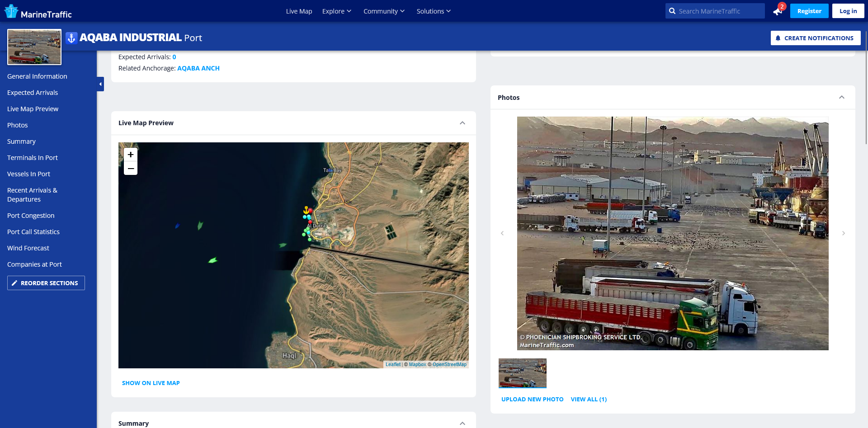Open the notifications megaphone icon
Image resolution: width=868 pixels, height=428 pixels.
point(778,11)
